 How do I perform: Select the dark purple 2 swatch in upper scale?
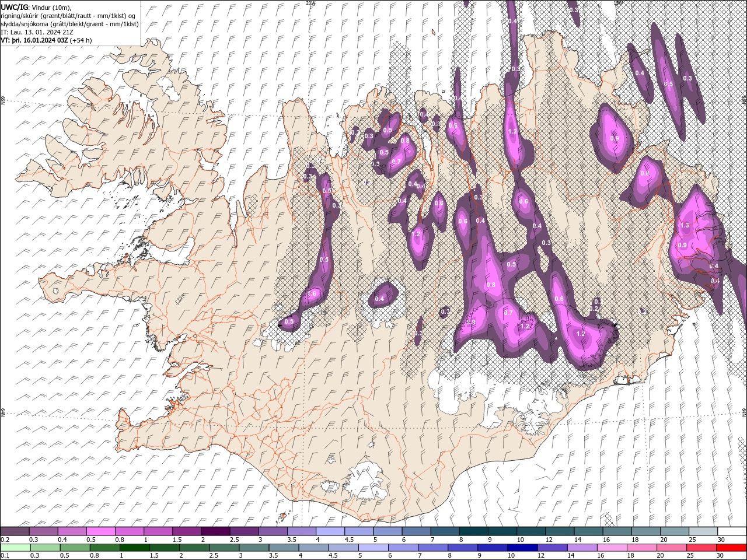(x=215, y=531)
